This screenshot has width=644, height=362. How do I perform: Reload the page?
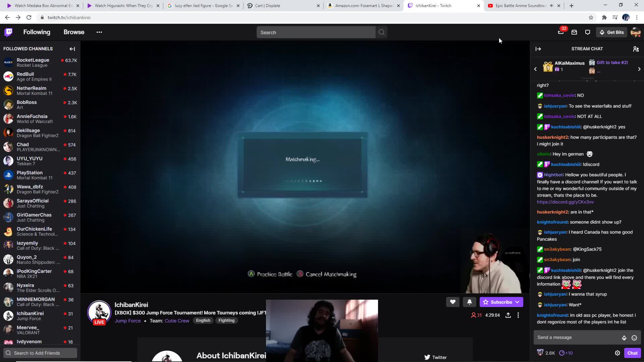point(29,17)
